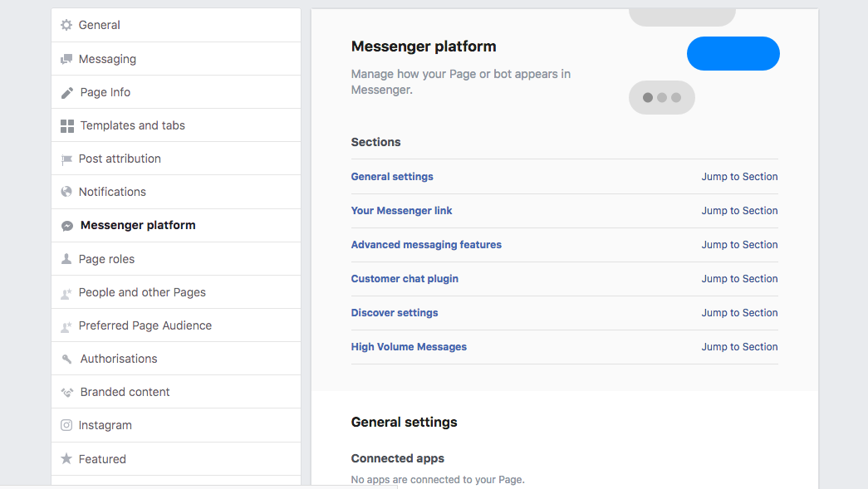
Task: Open the Featured settings
Action: click(x=176, y=458)
